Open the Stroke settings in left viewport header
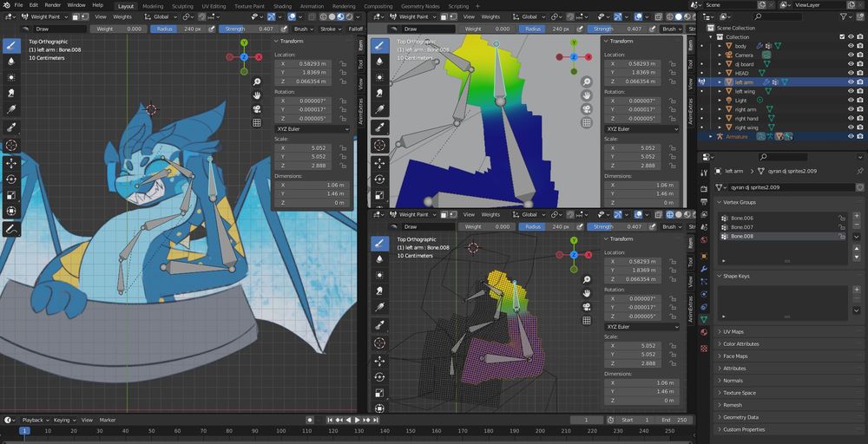The height and width of the screenshot is (444, 868). tap(330, 29)
